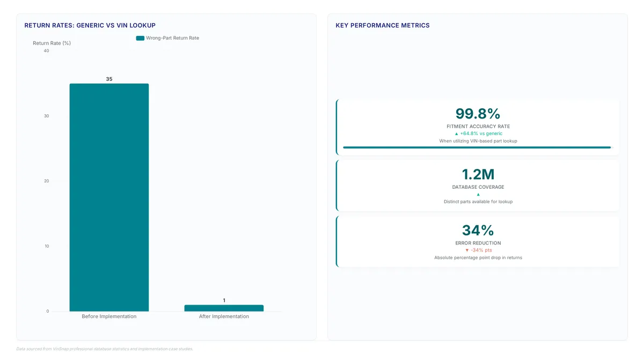Click the value label 35 above bar
The image size is (644, 362).
[x=109, y=79]
